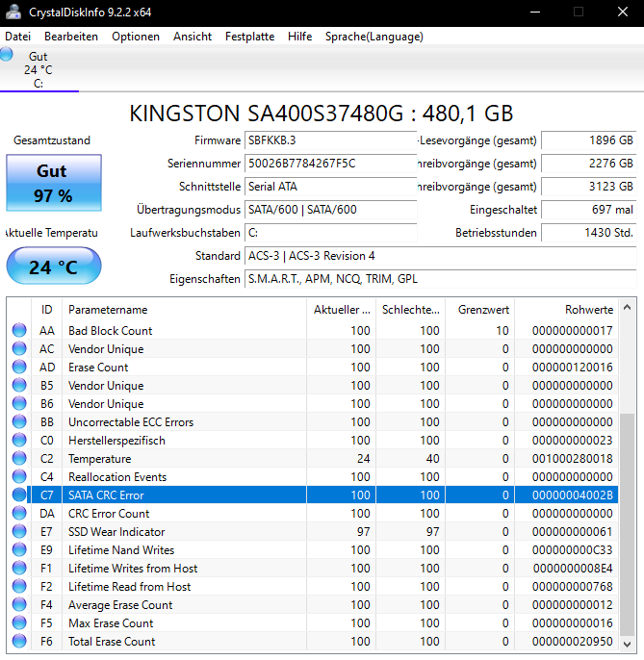
Task: Select the Vendor Unique row AC
Action: [x=312, y=349]
